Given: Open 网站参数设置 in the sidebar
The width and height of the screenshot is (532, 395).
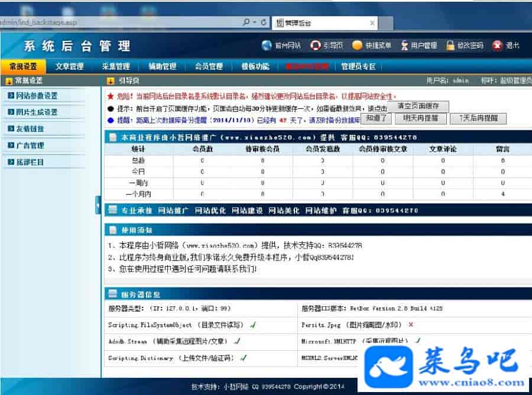Looking at the screenshot, I should (37, 96).
